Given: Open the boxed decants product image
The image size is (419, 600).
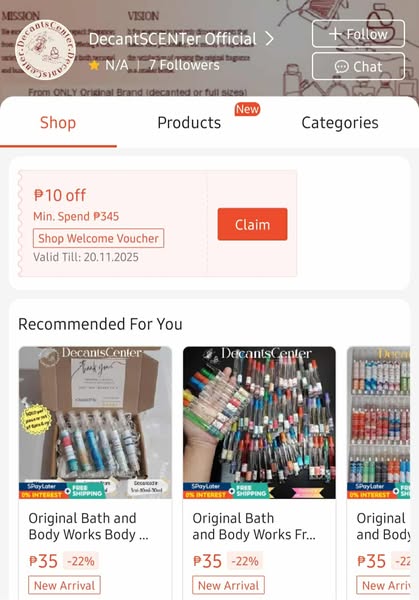Looking at the screenshot, I should (x=95, y=422).
